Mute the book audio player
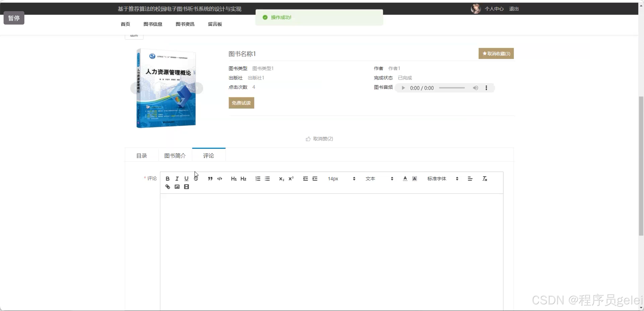 (x=475, y=88)
